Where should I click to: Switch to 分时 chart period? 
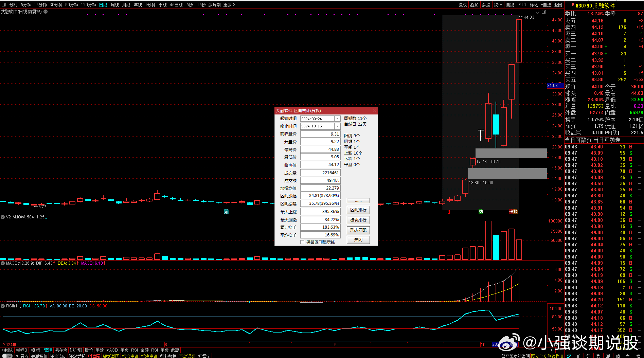[14, 5]
